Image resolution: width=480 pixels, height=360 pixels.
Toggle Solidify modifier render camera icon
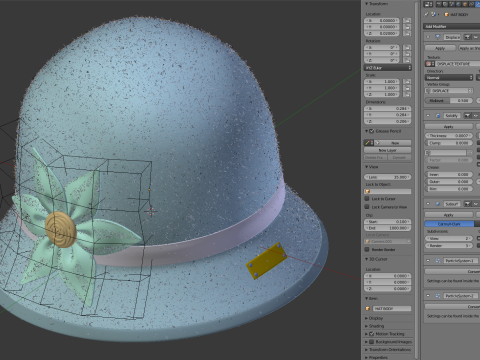[468, 116]
